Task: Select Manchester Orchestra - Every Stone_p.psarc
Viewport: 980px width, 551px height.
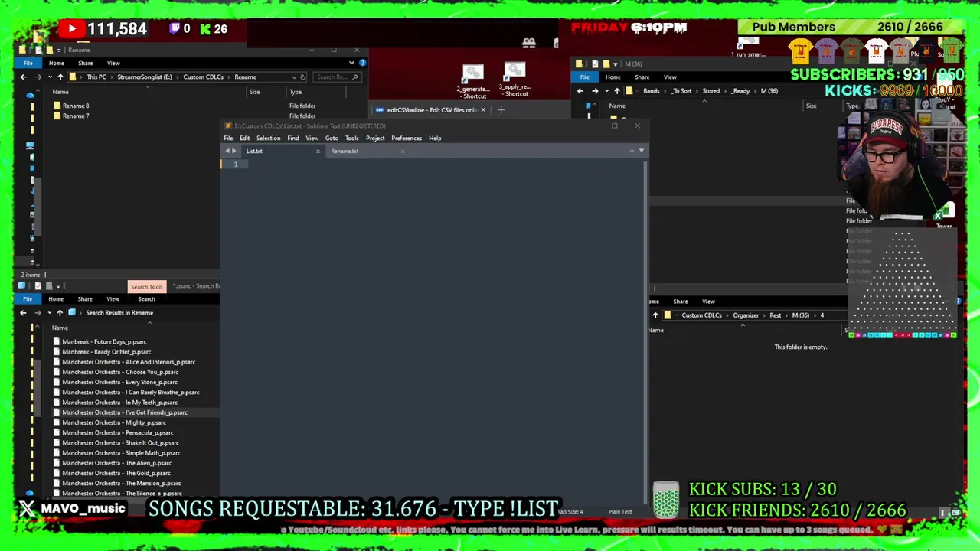Action: pyautogui.click(x=119, y=382)
